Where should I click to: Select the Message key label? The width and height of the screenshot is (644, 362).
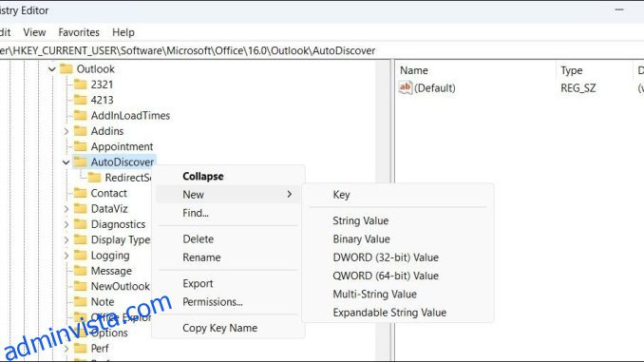(x=111, y=271)
